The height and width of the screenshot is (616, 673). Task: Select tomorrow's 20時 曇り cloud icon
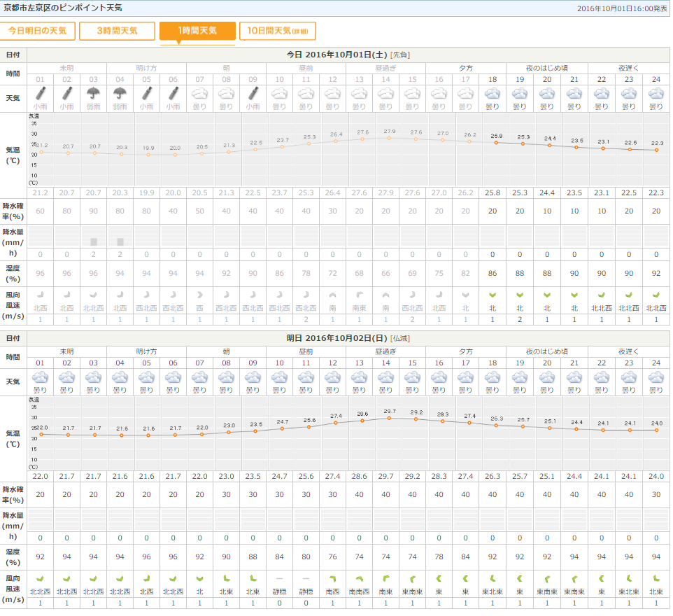point(547,377)
